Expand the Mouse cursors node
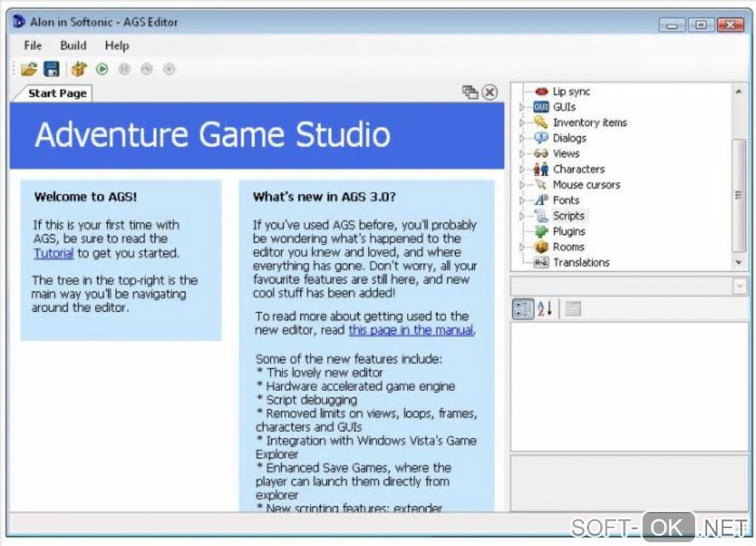 [522, 184]
